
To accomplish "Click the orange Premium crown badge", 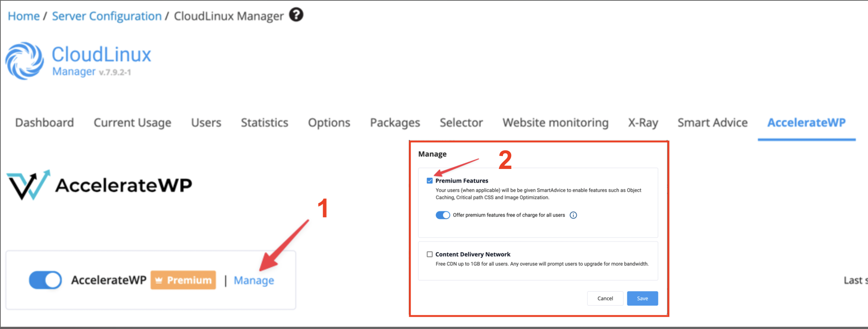I will [x=183, y=280].
